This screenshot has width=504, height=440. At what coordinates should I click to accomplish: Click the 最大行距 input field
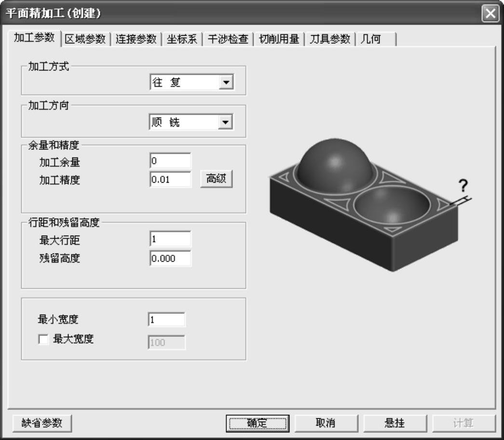click(x=170, y=239)
